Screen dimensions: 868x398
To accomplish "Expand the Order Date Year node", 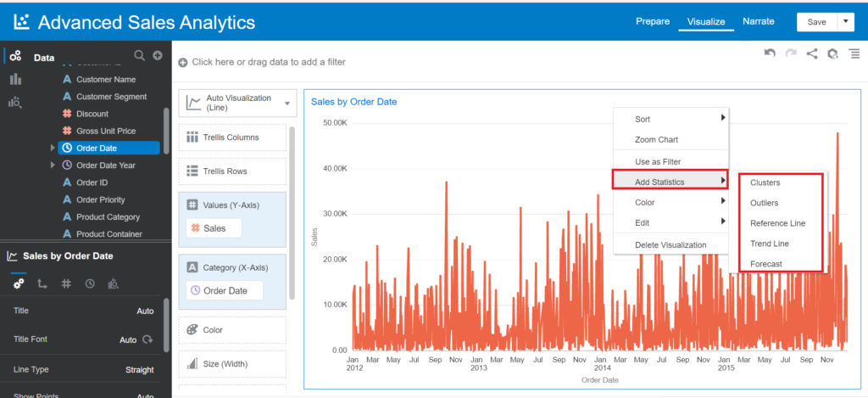I will 53,165.
